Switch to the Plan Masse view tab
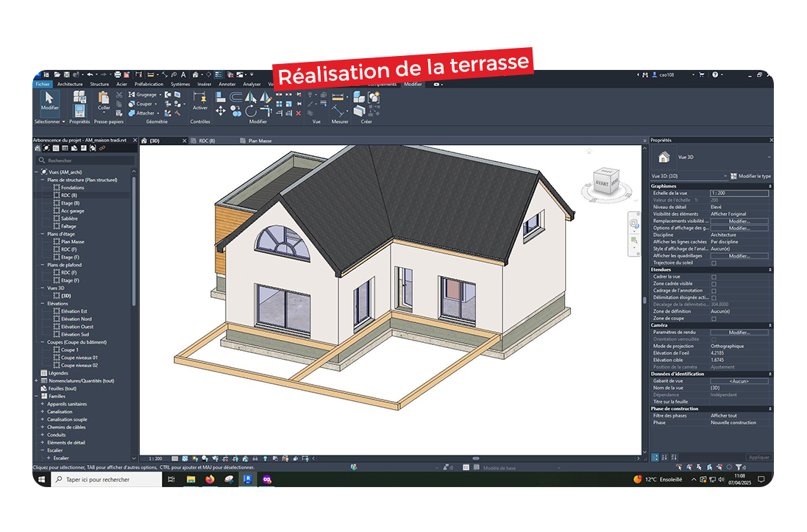This screenshot has height=532, width=807. [260, 141]
